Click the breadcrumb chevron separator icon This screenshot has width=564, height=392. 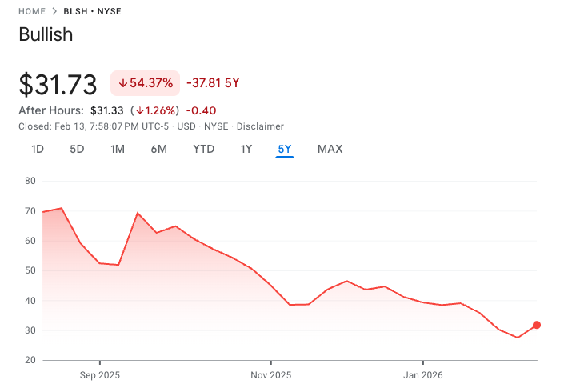54,11
